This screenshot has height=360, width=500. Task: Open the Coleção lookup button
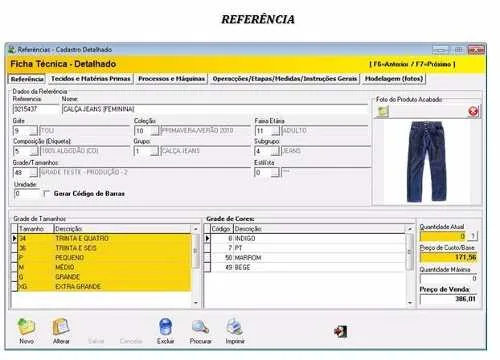click(x=154, y=130)
